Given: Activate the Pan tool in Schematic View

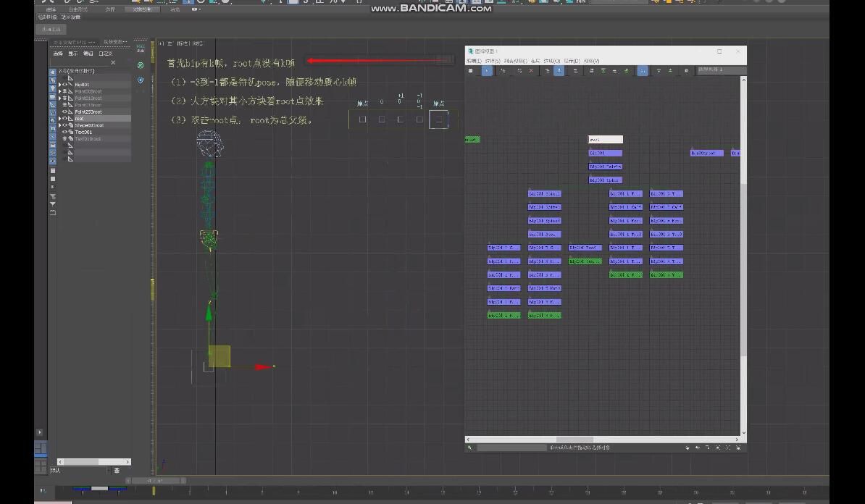Looking at the screenshot, I should pyautogui.click(x=688, y=448).
